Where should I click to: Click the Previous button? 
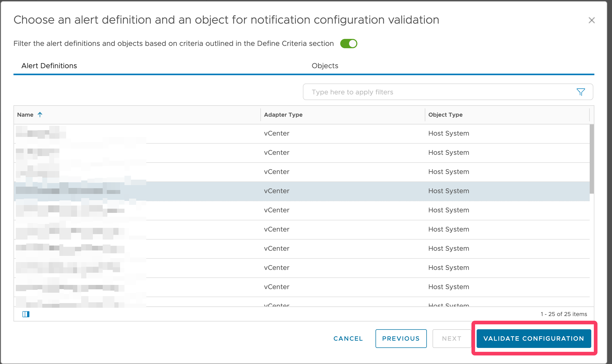(401, 338)
